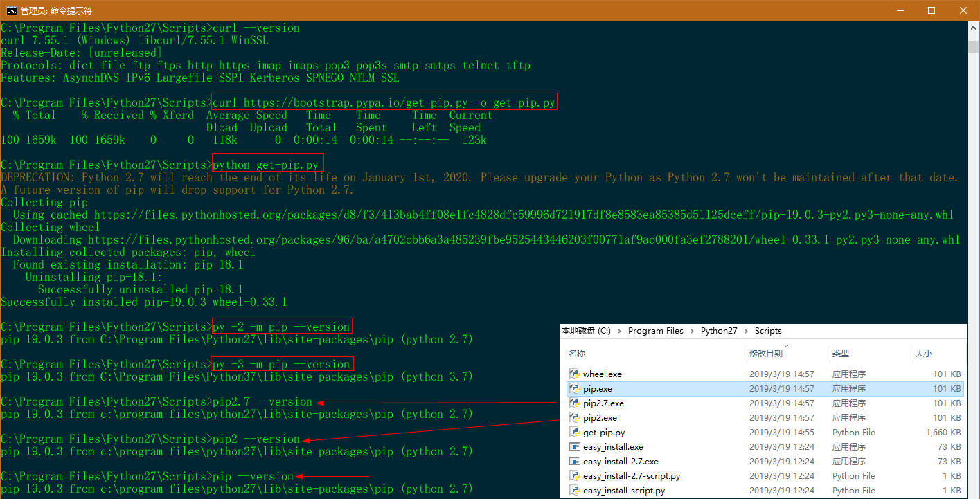Navigate to Scripts via the breadcrumb

(767, 331)
